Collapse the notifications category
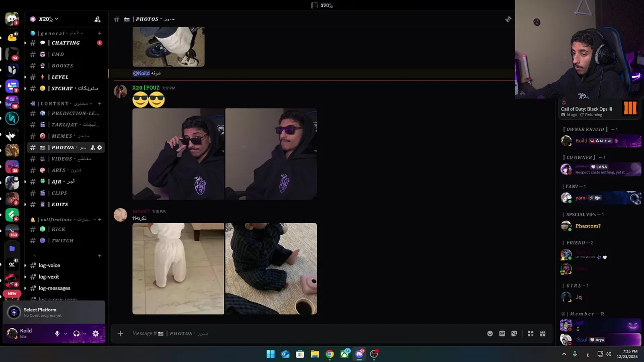The width and height of the screenshot is (644, 362). coord(63,220)
